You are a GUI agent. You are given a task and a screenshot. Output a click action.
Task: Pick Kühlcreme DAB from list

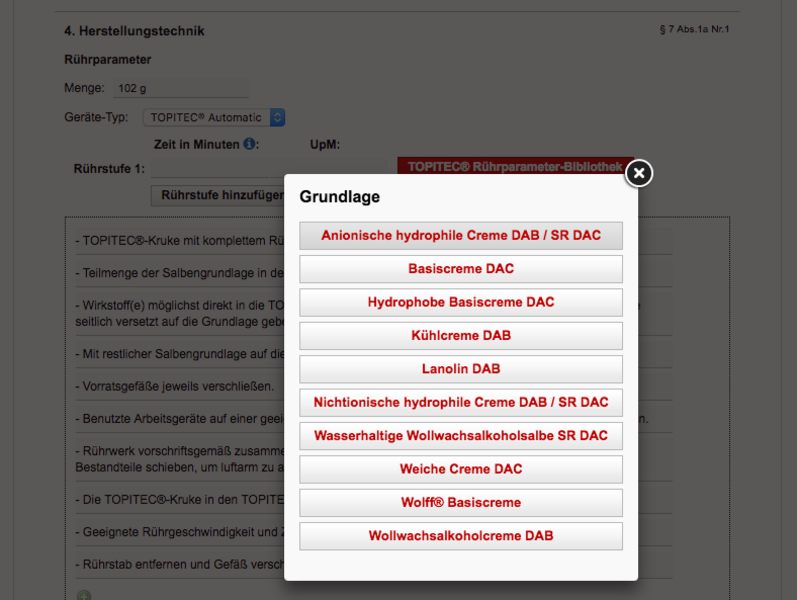tap(461, 336)
